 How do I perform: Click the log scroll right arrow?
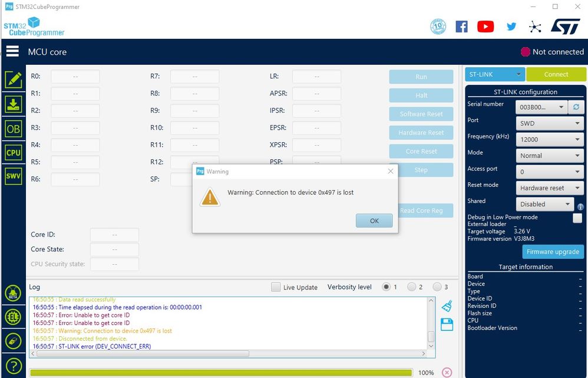[424, 354]
